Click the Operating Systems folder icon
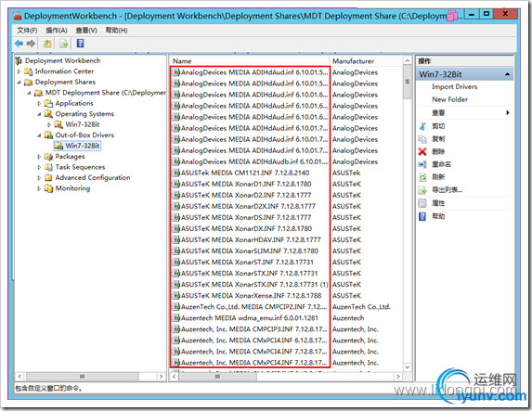 click(x=48, y=113)
